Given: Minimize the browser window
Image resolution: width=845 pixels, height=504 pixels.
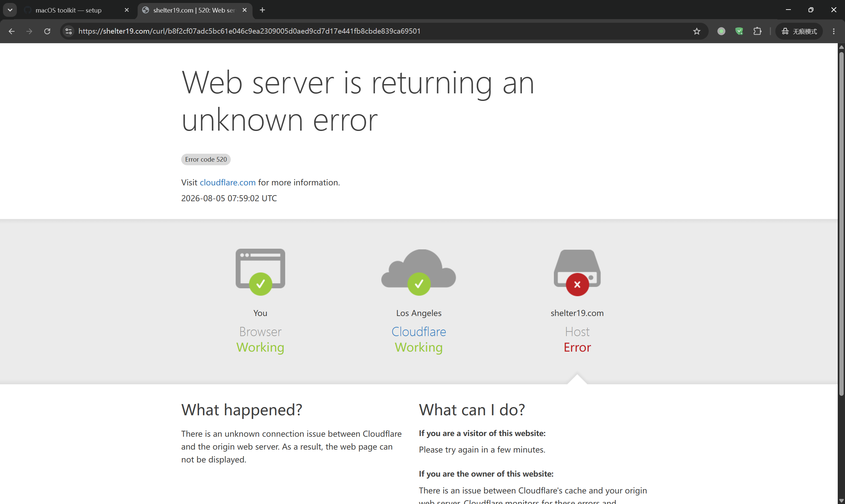Looking at the screenshot, I should click(788, 10).
